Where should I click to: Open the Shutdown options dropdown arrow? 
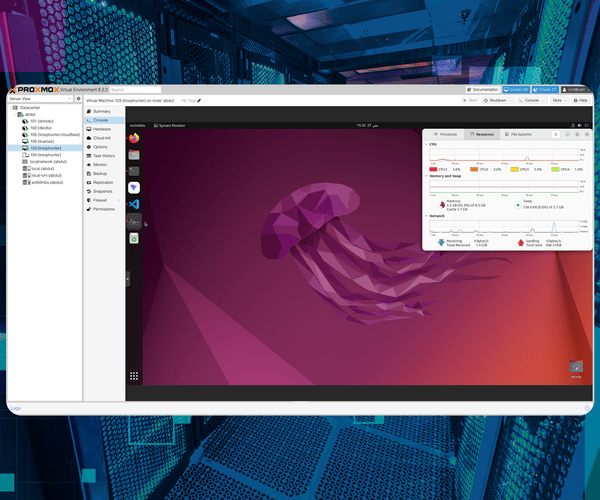[x=511, y=101]
